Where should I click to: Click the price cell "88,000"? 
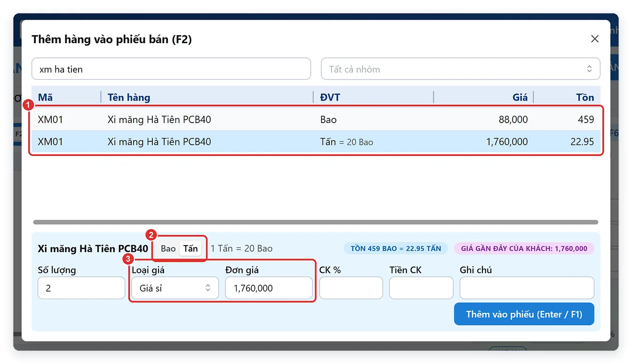513,120
